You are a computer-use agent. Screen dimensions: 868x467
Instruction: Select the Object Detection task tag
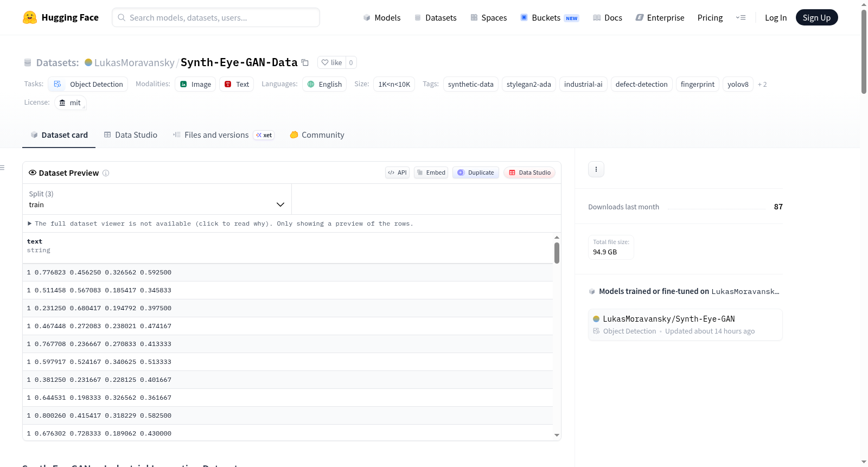[x=88, y=84]
